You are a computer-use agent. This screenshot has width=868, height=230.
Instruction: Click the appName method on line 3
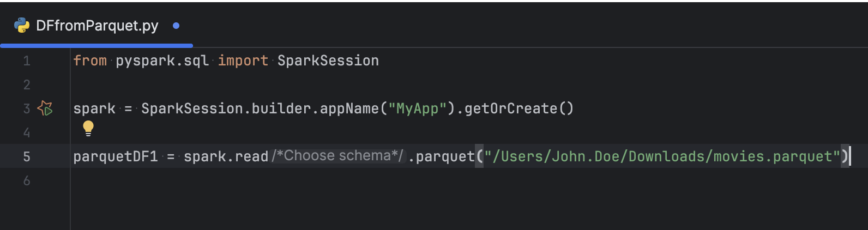[x=349, y=108]
